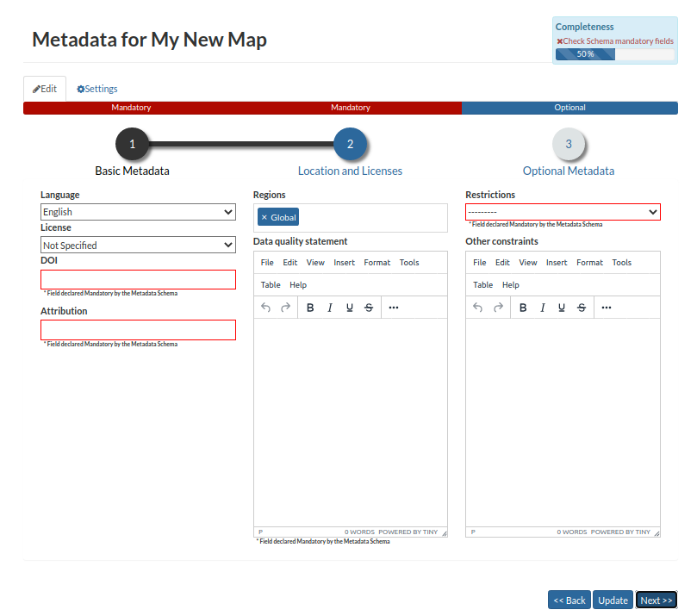Click inside Other constraints text area
Screen dimensions: 697x616
click(x=563, y=422)
